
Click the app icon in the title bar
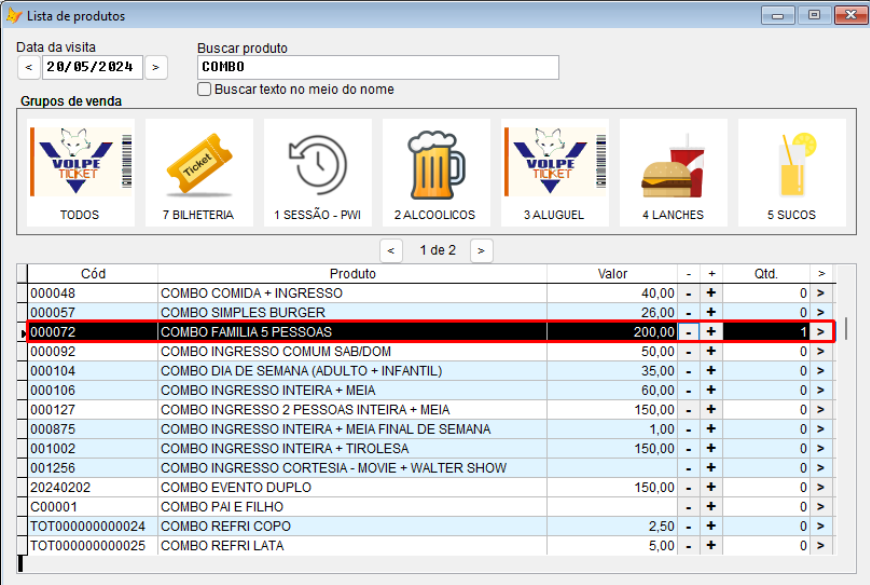(14, 16)
